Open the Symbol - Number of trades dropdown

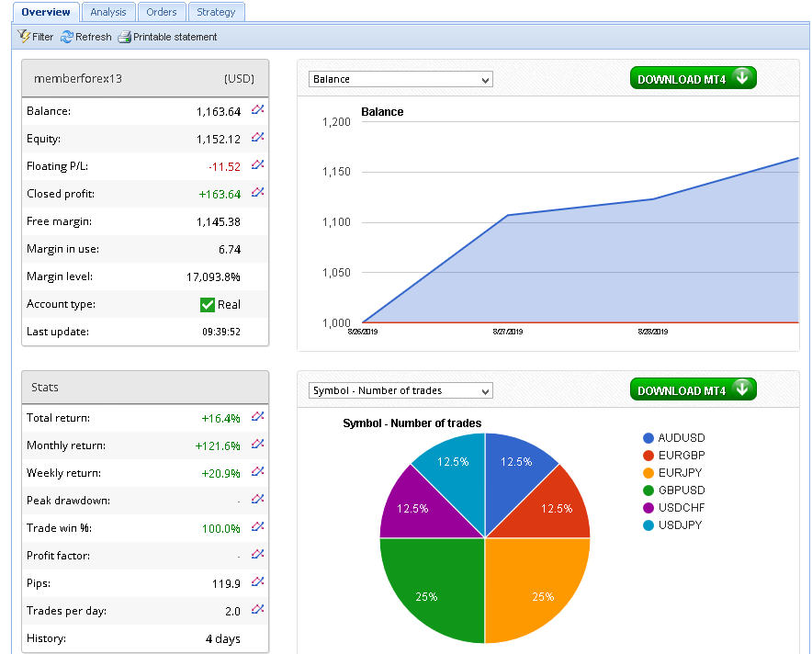point(400,390)
